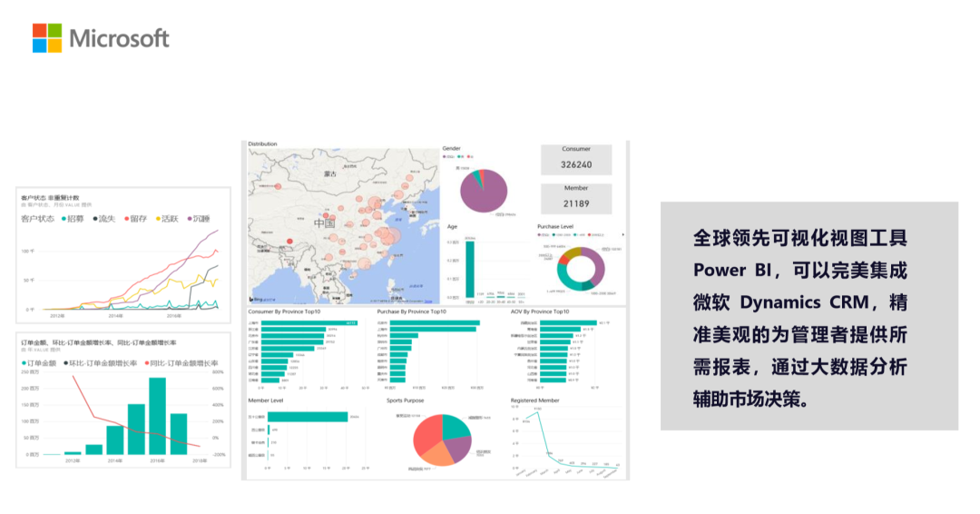The image size is (980, 514).
Task: Click the 订单金额 combo chart title
Action: pos(99,342)
